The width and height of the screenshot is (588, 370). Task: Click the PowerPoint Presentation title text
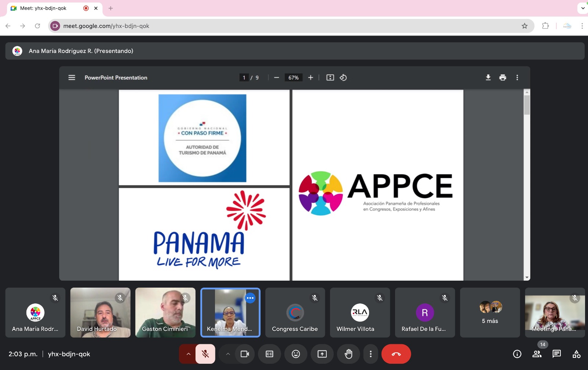click(x=116, y=78)
